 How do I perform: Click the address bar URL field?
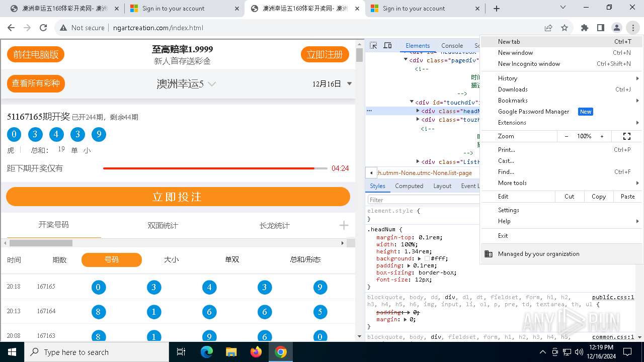(x=322, y=28)
